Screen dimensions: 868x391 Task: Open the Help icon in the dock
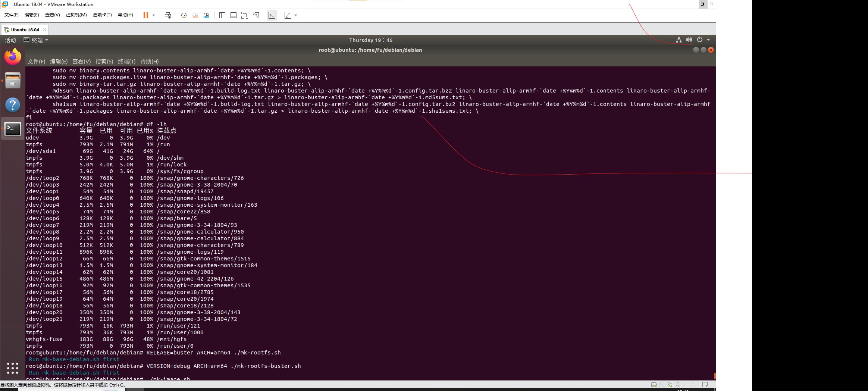(x=13, y=105)
